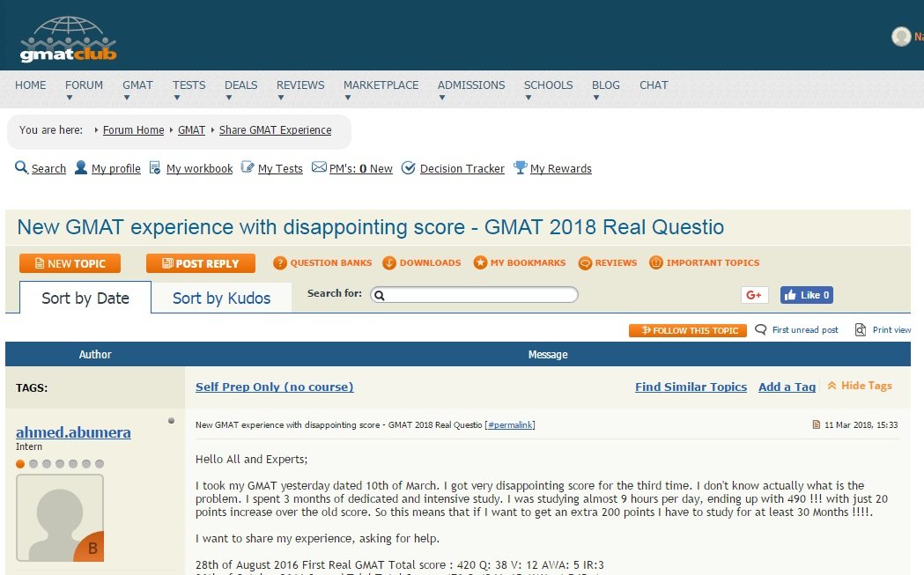Open the ADMISSIONS menu item

coord(471,85)
